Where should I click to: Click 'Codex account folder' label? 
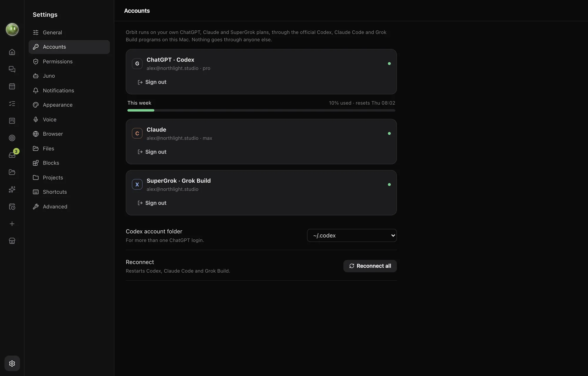click(154, 232)
